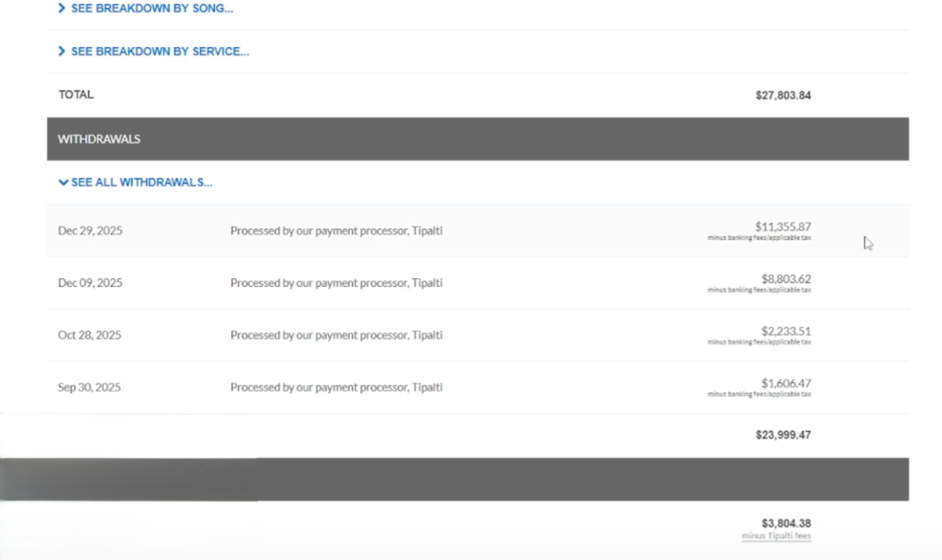Select the Dec 09, 2025 withdrawal date
The image size is (942, 560).
pos(90,283)
